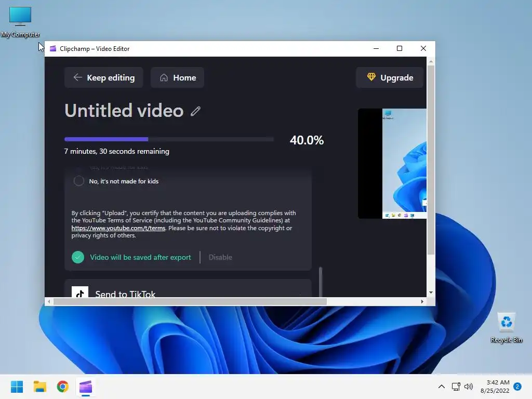Viewport: 532px width, 399px height.
Task: Maximize the Clipchamp window
Action: tap(400, 48)
